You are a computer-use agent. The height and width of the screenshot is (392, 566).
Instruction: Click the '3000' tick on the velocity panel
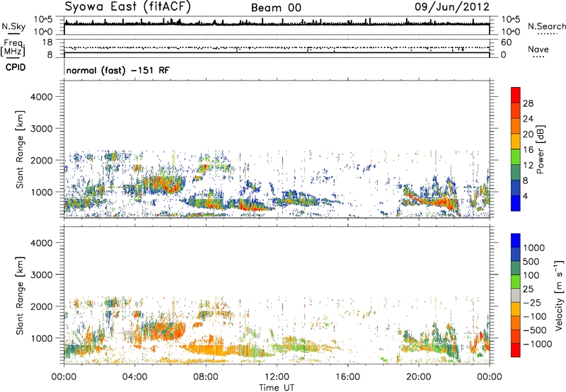pos(41,275)
